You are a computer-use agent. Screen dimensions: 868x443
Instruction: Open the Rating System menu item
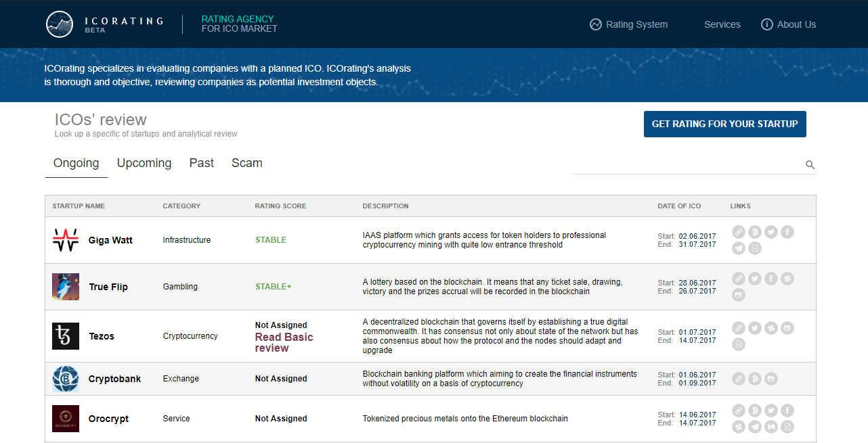tap(629, 24)
